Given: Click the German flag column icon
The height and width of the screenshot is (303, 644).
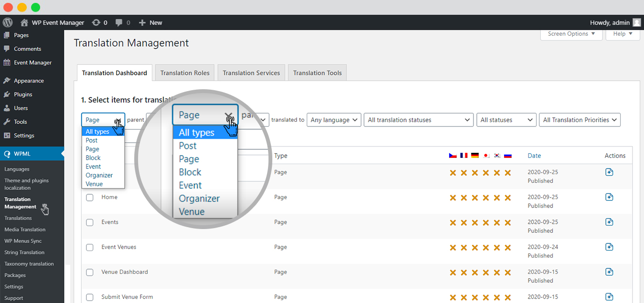Looking at the screenshot, I should [475, 156].
